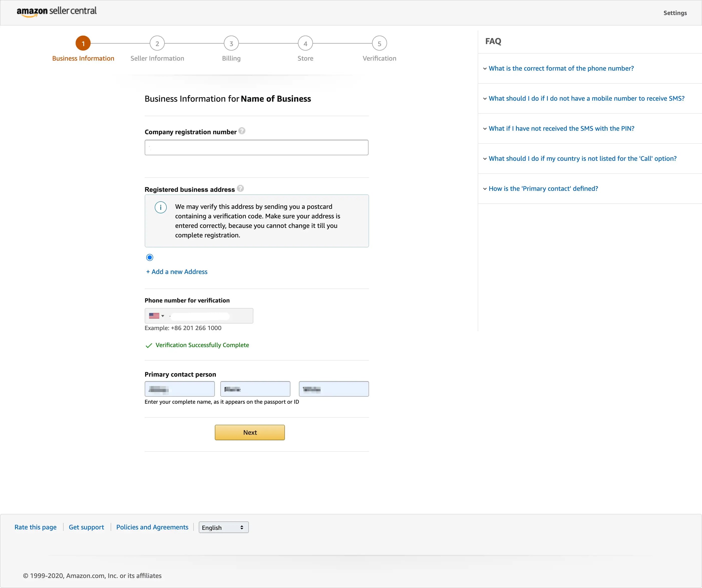
Task: Click help icon beside Registered business address
Action: point(240,189)
